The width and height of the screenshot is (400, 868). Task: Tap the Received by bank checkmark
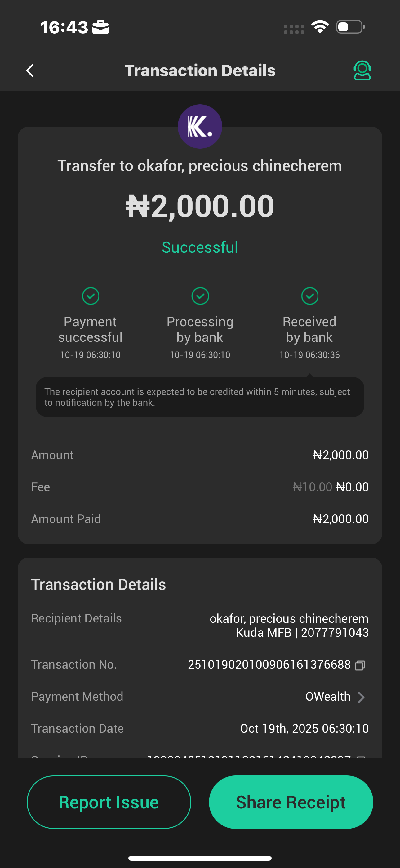(309, 296)
